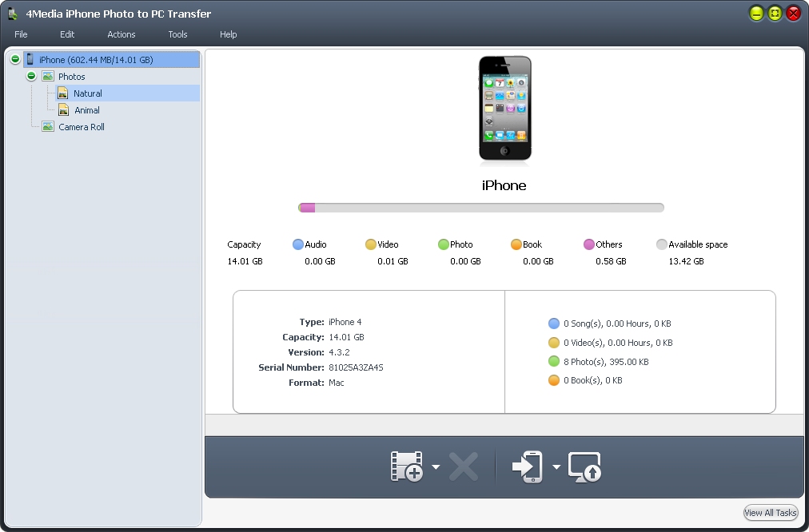Click the orange Book legend dot
Image resolution: width=809 pixels, height=532 pixels.
(516, 244)
